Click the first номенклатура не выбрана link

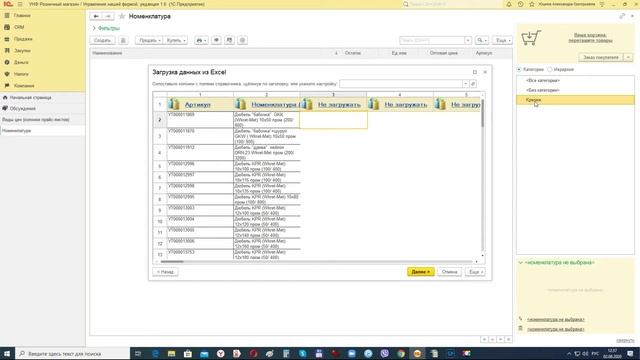pyautogui.click(x=556, y=319)
